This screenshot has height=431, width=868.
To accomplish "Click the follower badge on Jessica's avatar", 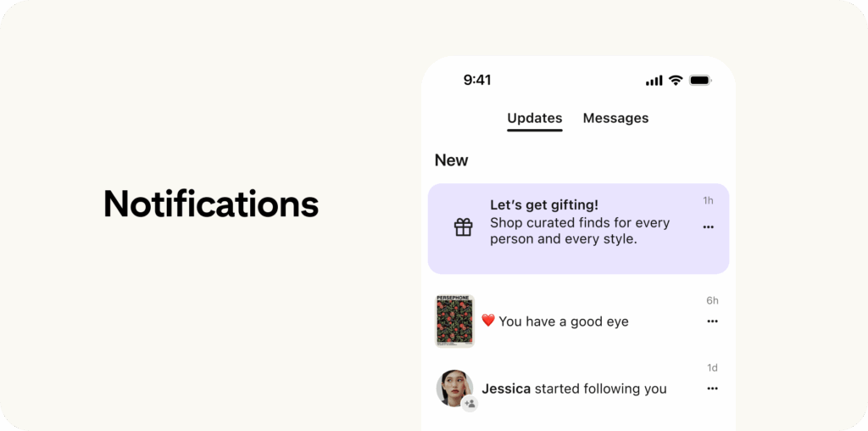I will (x=470, y=404).
